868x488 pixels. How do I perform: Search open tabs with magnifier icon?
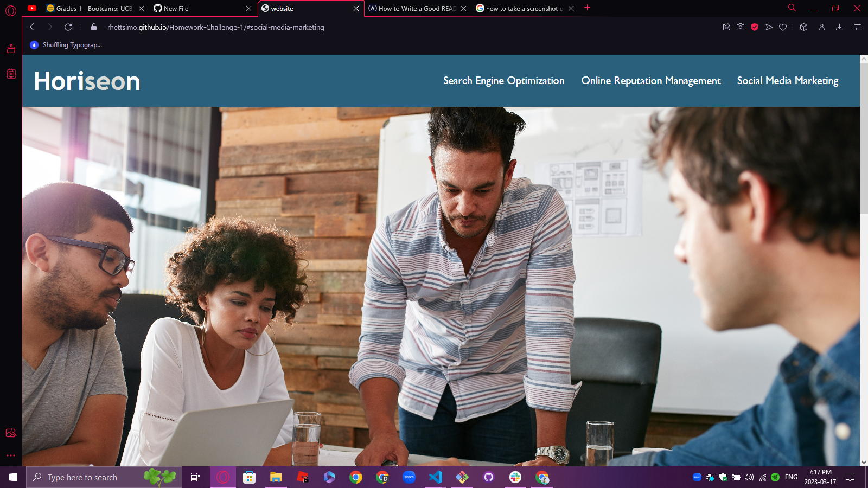[792, 8]
